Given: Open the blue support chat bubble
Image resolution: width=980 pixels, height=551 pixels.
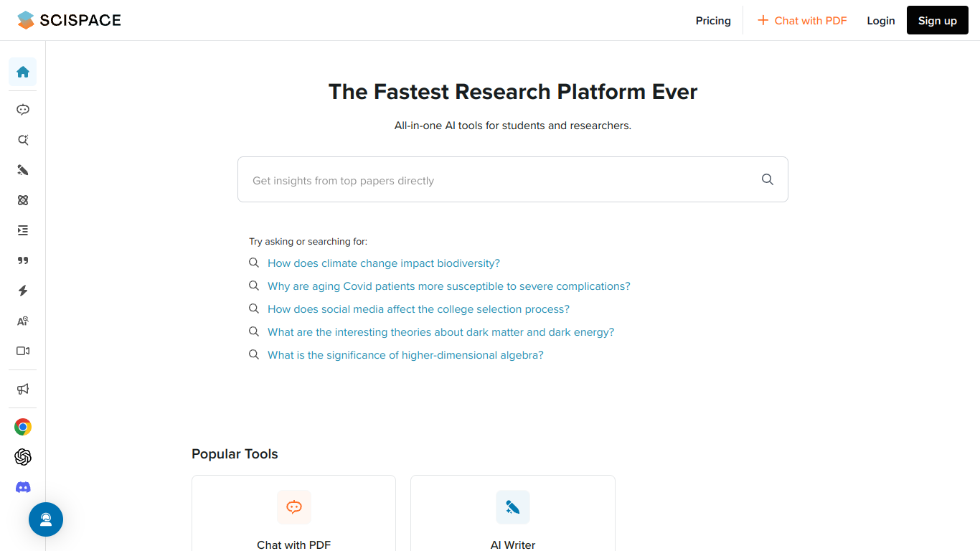Looking at the screenshot, I should [x=46, y=519].
